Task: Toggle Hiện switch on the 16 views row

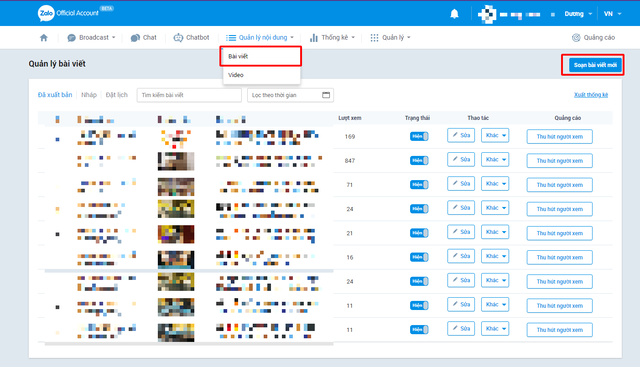Action: tap(419, 257)
